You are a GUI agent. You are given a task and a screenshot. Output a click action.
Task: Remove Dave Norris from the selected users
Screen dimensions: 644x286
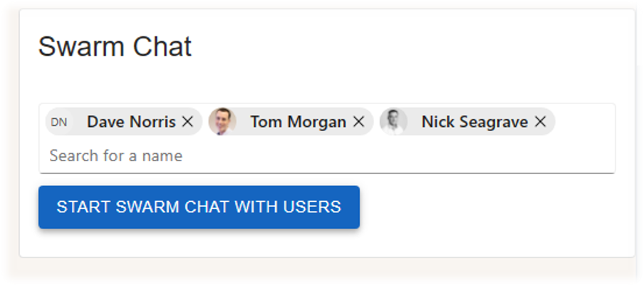tap(187, 122)
